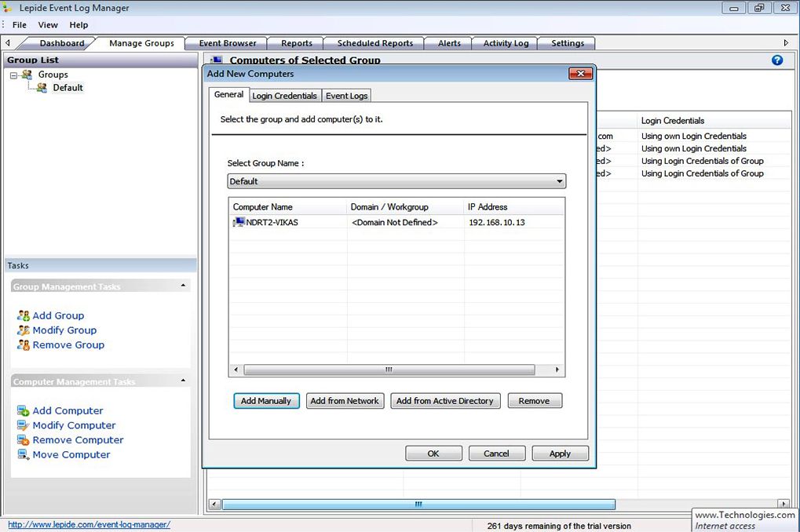Screen dimensions: 800x532
Task: Select the Login Credentials tab in dialog
Action: pyautogui.click(x=284, y=96)
